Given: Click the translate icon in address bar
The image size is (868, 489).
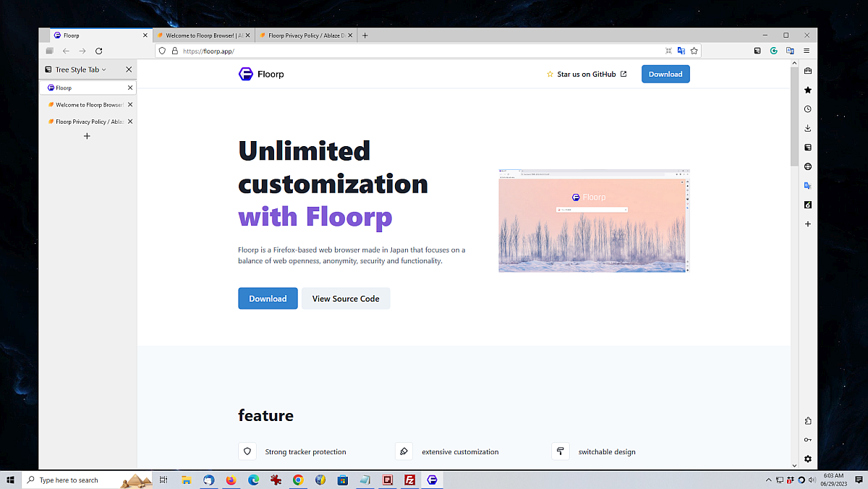Looking at the screenshot, I should pos(681,51).
